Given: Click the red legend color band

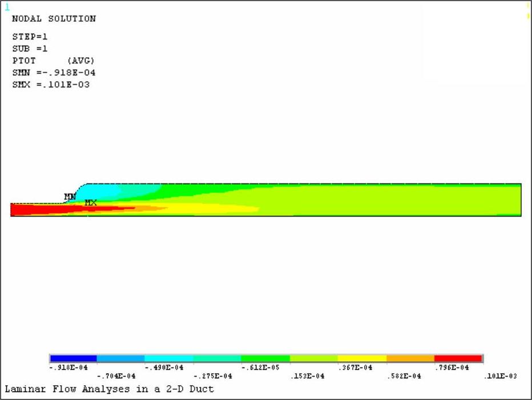Looking at the screenshot, I should 458,358.
